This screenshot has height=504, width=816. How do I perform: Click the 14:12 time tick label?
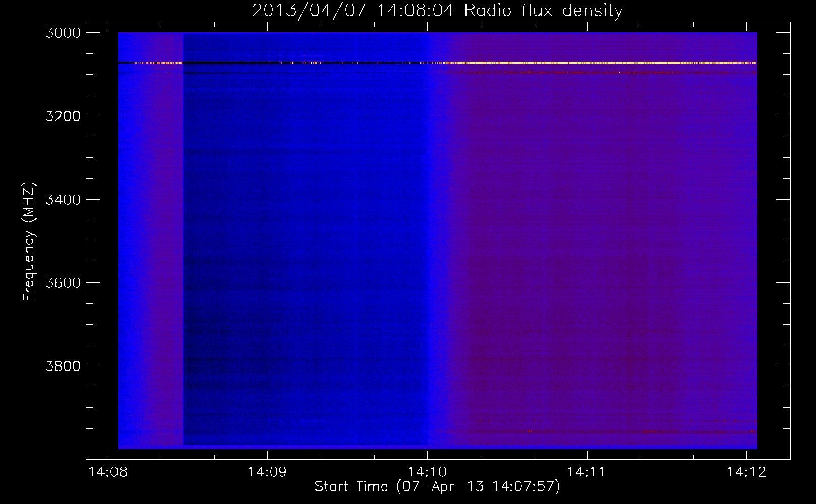point(746,472)
